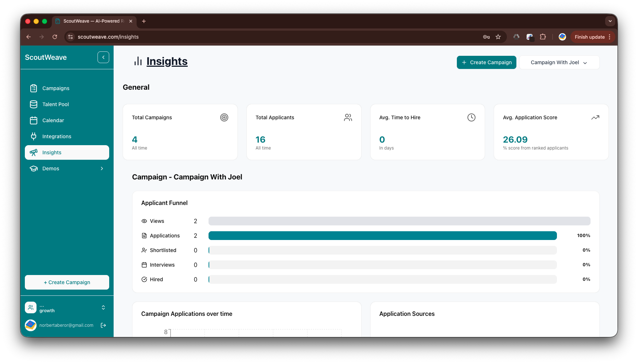Click the Interviews calendar icon in funnel

point(144,265)
